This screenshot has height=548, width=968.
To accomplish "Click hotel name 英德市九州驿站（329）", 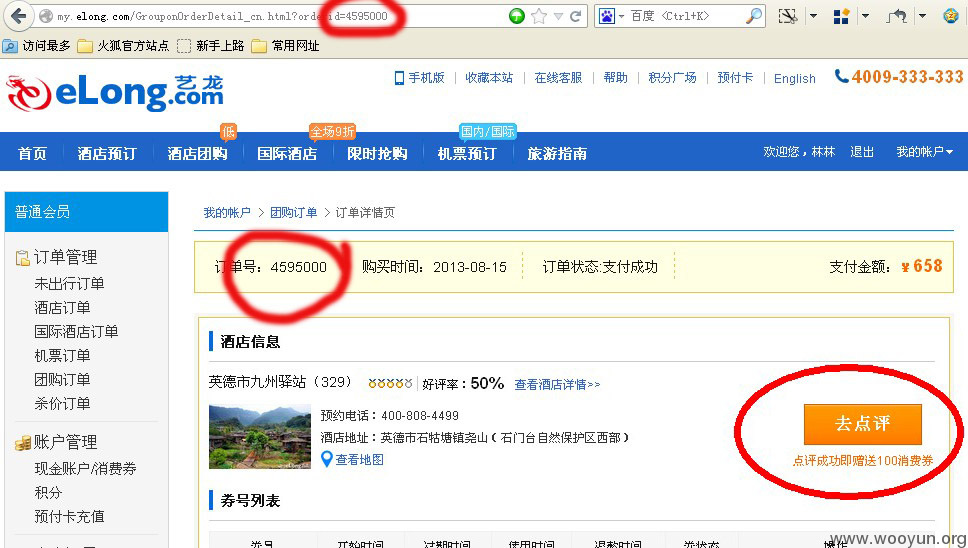I will 280,382.
